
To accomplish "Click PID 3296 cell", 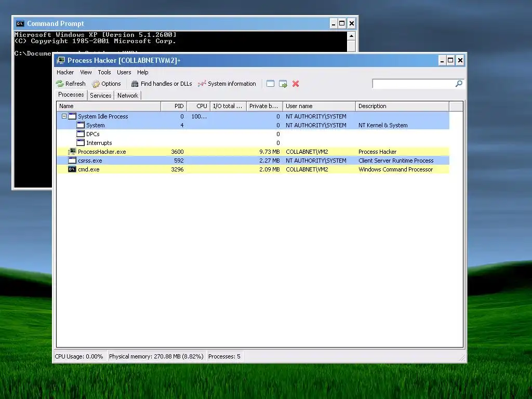I will coord(177,169).
